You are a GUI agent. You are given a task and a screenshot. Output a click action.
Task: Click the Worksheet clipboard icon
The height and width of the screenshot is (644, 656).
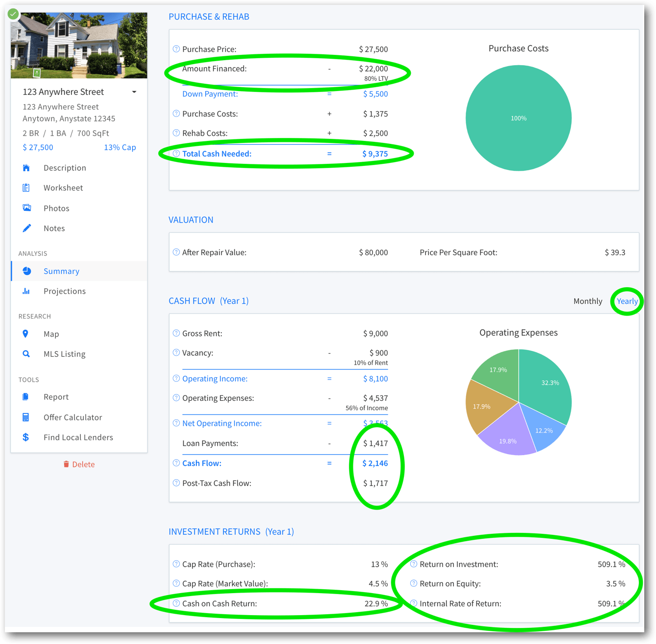(26, 188)
